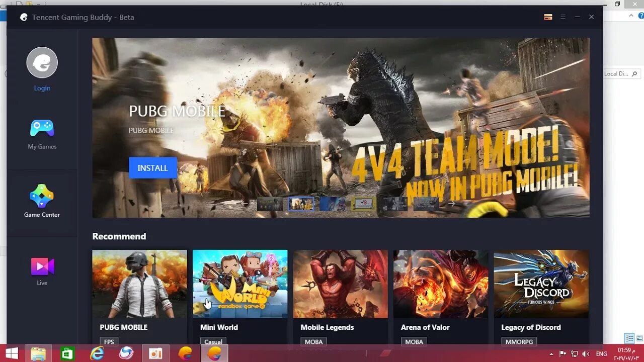The height and width of the screenshot is (362, 644).
Task: Minimize the Tencent Gaming Buddy window
Action: point(578,17)
